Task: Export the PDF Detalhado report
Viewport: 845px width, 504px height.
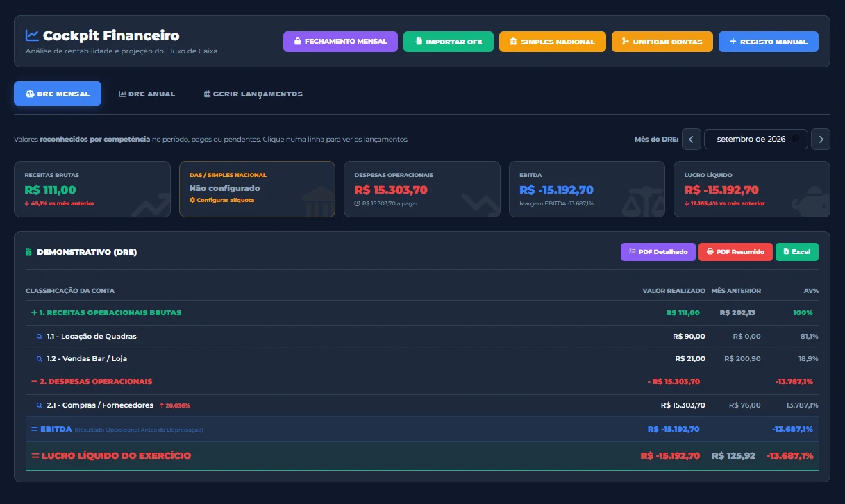Action: pyautogui.click(x=658, y=252)
